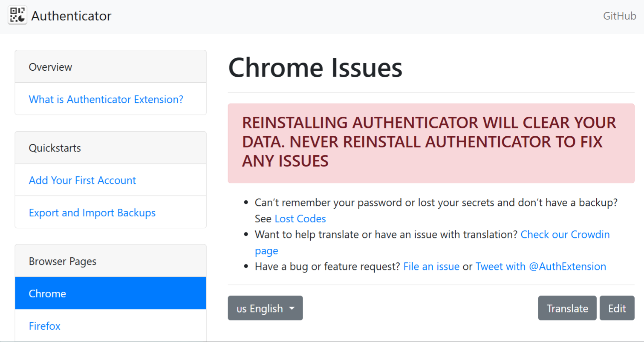The image size is (644, 342).
Task: Open the GitHub link in the navbar
Action: (x=619, y=16)
